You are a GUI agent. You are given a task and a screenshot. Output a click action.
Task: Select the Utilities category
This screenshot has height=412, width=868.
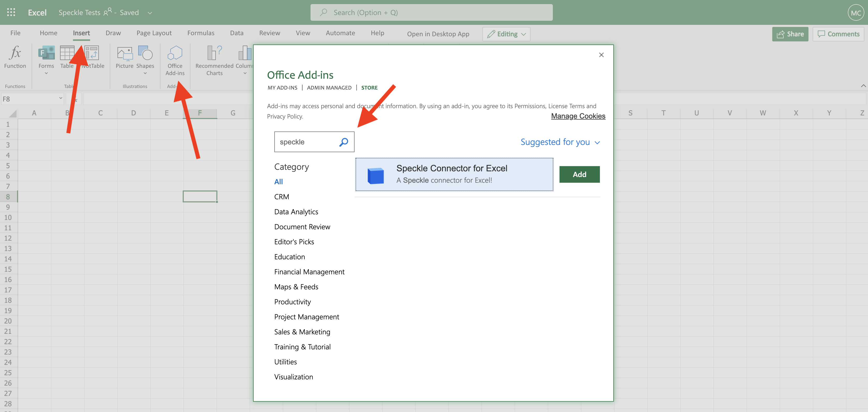click(x=285, y=362)
